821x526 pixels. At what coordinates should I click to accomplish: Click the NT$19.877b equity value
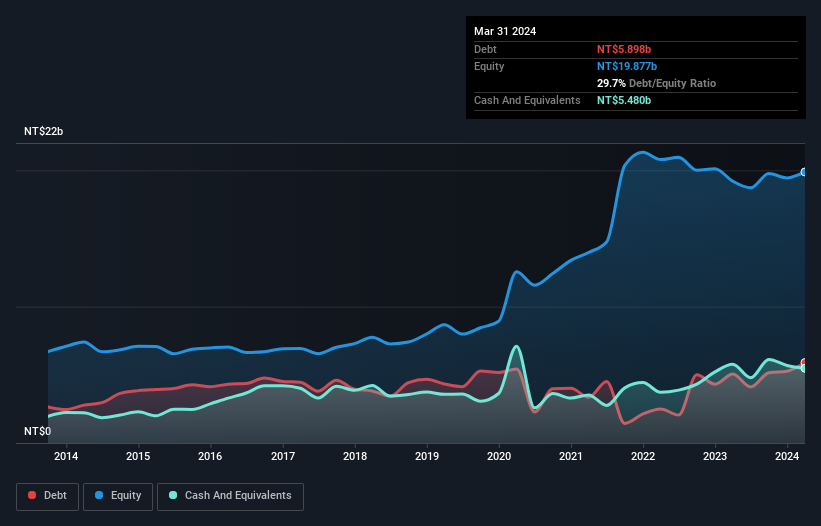click(x=627, y=66)
